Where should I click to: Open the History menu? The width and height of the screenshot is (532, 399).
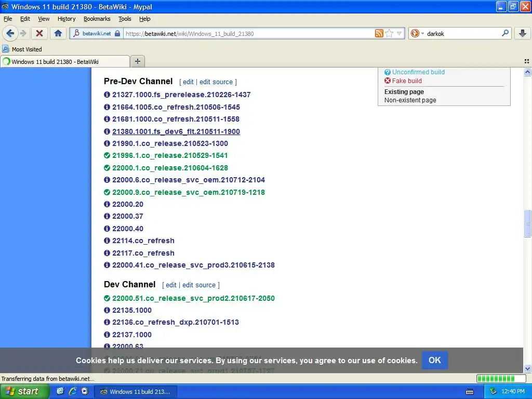pyautogui.click(x=66, y=19)
